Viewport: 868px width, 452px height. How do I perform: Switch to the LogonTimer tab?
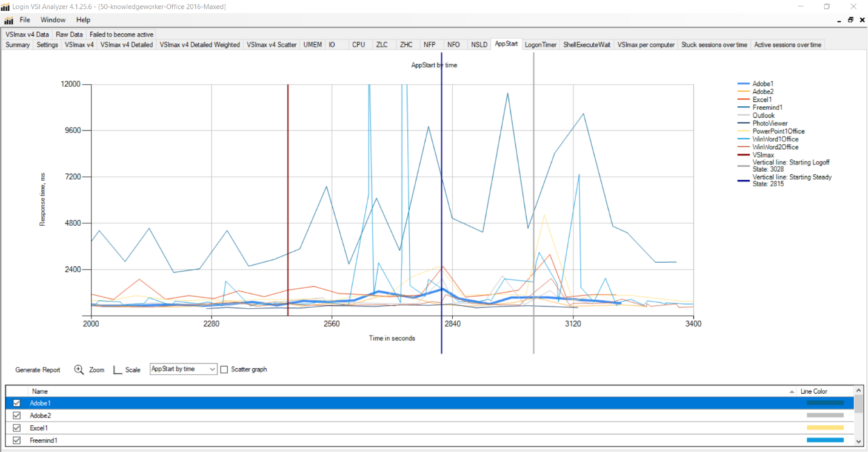pyautogui.click(x=541, y=45)
